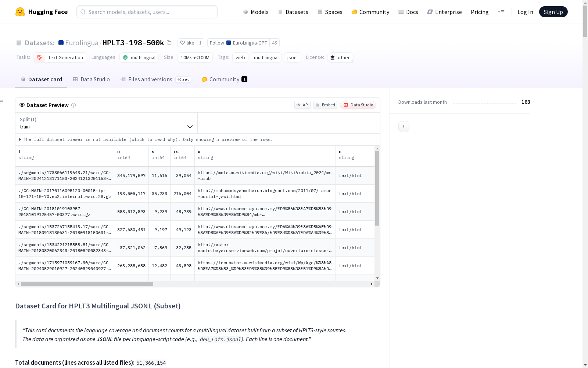
Task: Open the multilingual languages tag
Action: 139,57
